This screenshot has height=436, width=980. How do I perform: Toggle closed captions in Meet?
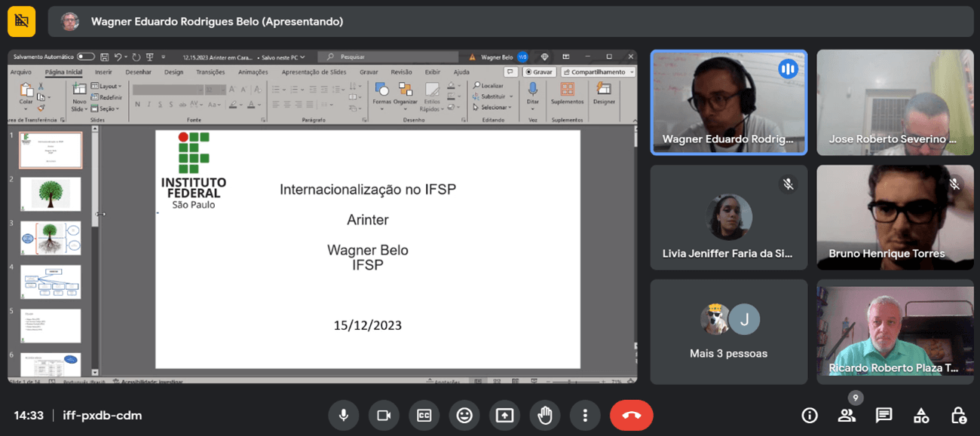click(x=424, y=416)
